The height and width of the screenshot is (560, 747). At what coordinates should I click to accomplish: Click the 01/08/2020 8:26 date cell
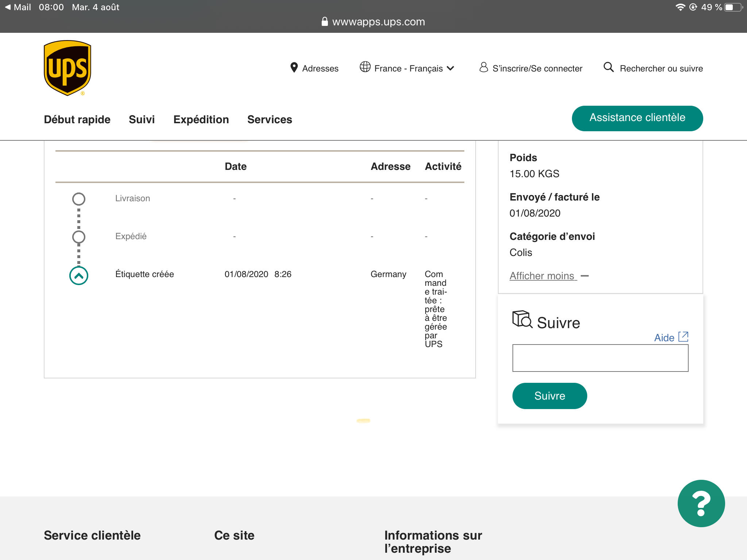(258, 274)
